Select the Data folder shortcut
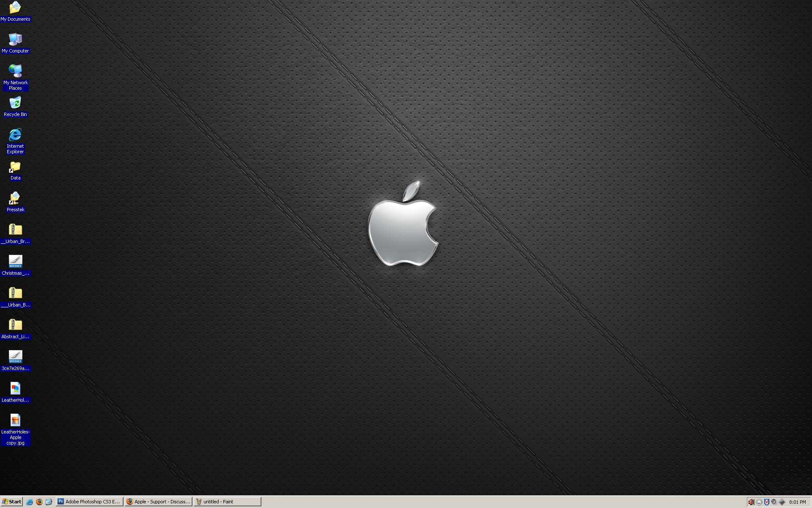 [15, 166]
